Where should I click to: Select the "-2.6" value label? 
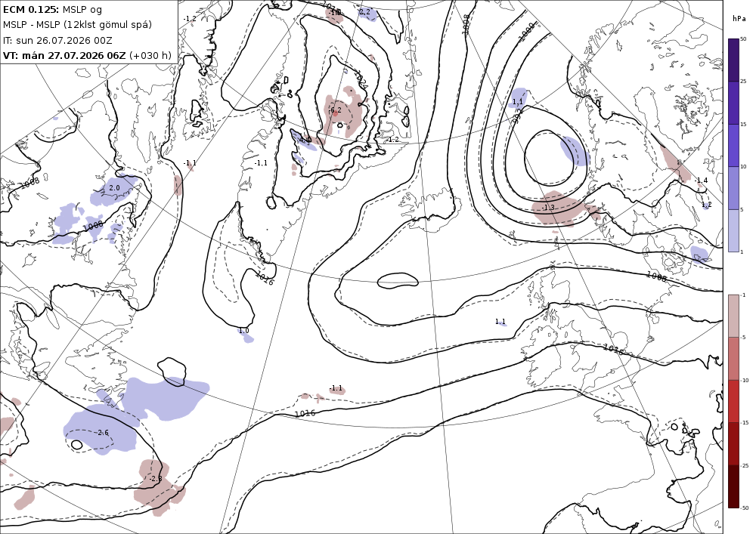tap(102, 432)
